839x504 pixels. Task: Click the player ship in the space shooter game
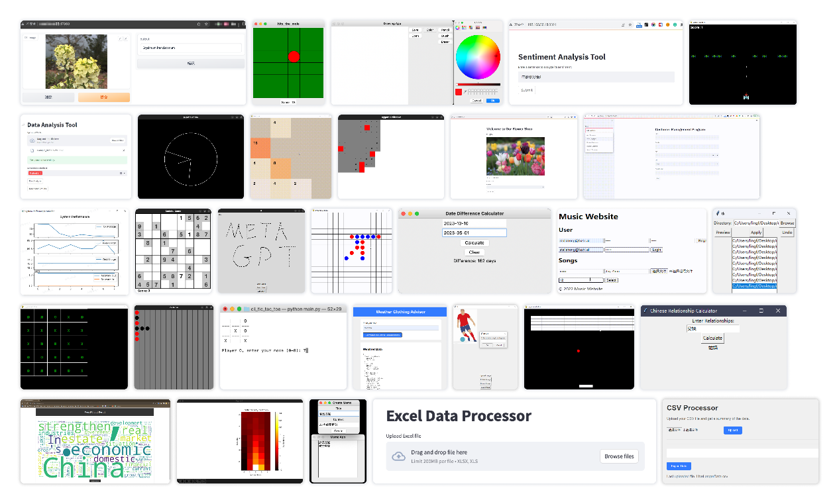click(x=746, y=97)
